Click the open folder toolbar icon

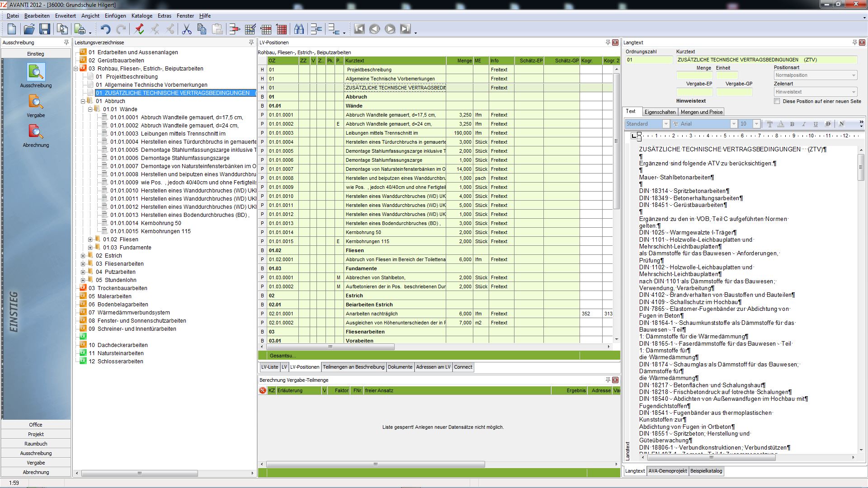29,29
